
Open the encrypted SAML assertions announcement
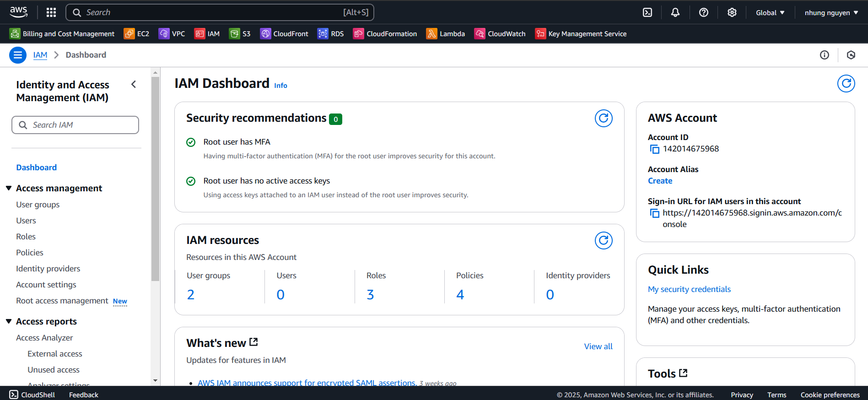pos(307,383)
